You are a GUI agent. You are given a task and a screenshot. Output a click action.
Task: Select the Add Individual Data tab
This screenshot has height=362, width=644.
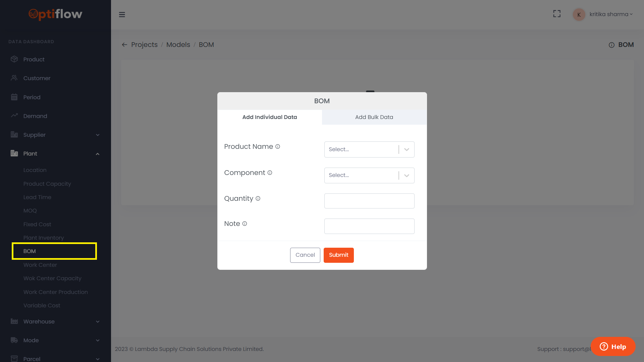270,117
